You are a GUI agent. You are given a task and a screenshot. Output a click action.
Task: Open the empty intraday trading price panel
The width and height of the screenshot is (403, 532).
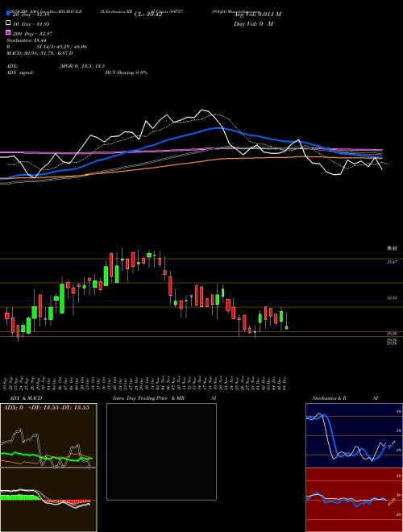(x=161, y=451)
